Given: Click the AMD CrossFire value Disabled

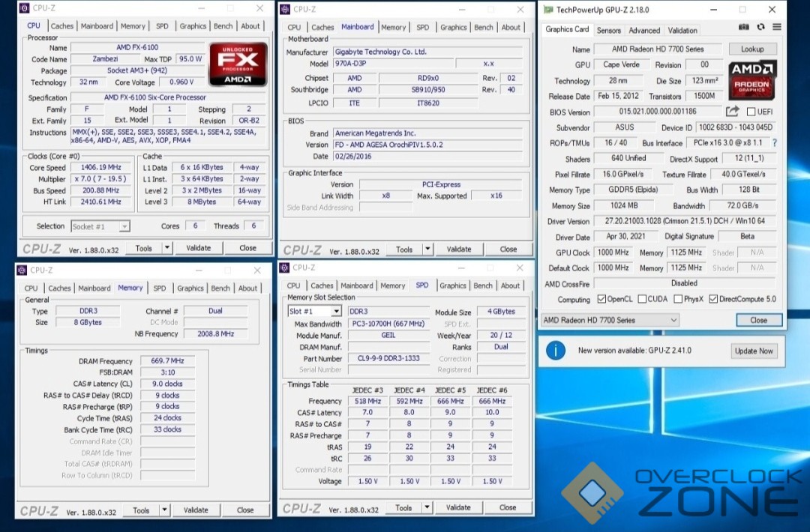Looking at the screenshot, I should [685, 282].
